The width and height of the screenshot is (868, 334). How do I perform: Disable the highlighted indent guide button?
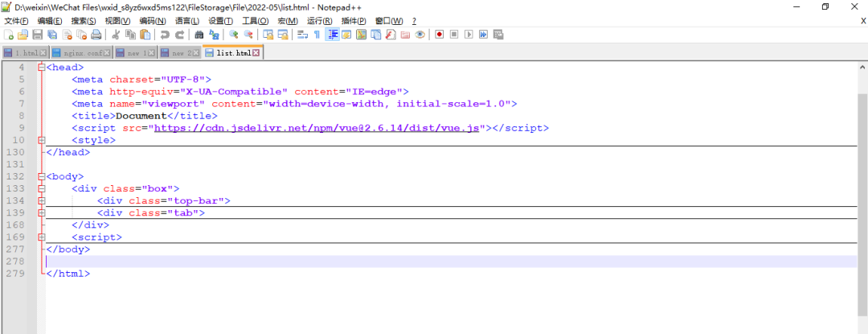(332, 35)
